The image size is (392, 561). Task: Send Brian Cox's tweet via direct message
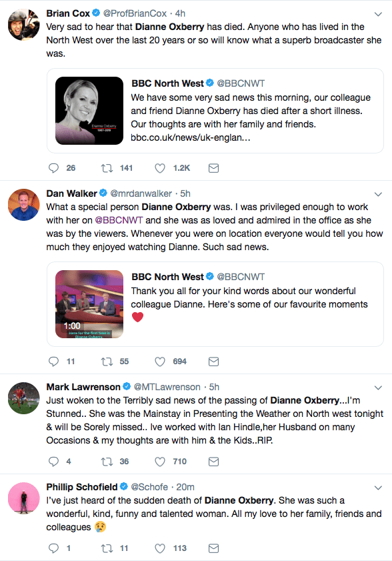click(213, 168)
